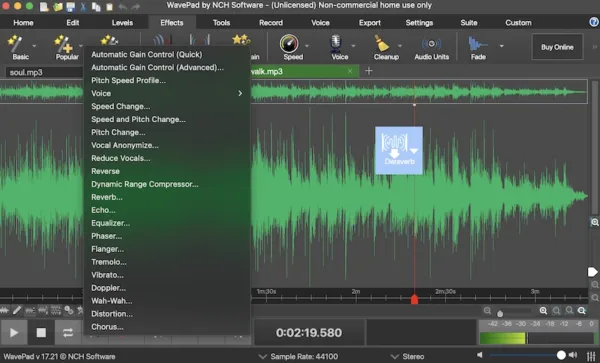Screen dimensions: 600x363
Task: Expand the Voice toolbar dropdown arrow
Action: [353, 46]
